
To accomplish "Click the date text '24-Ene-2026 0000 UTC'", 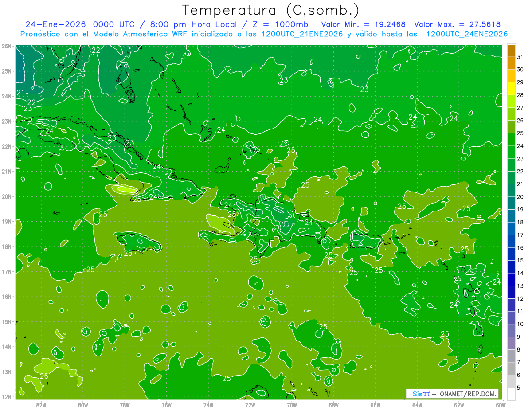I will click(x=80, y=24).
